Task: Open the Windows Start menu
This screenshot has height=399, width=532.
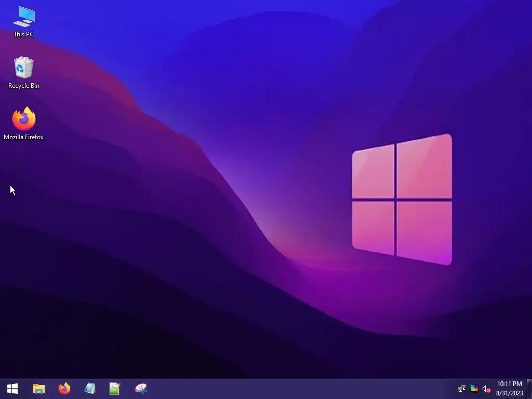Action: [12, 389]
